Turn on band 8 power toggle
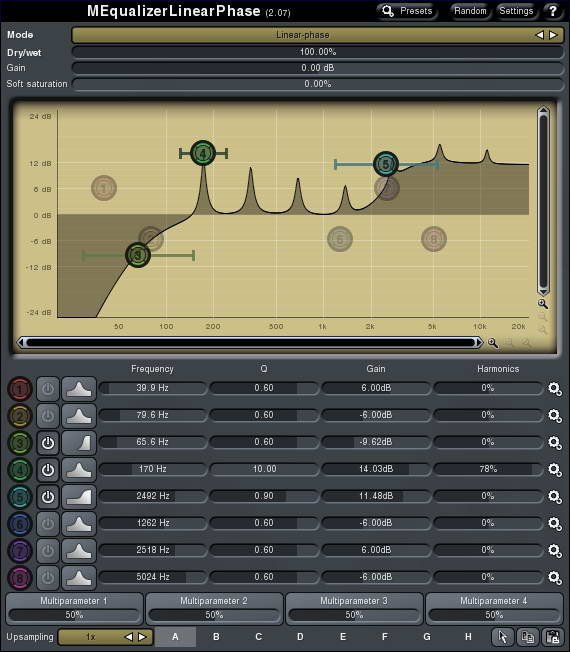The height and width of the screenshot is (652, 570). click(48, 578)
